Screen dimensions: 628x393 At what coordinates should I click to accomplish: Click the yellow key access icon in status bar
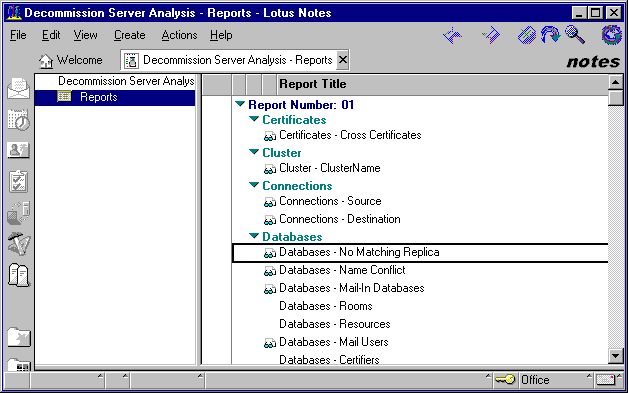pos(505,379)
